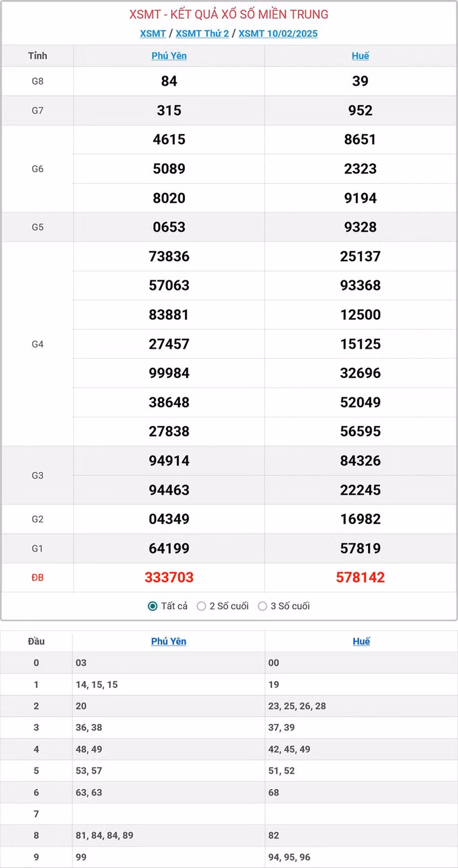Select the Tất cả radio option
Image resolution: width=458 pixels, height=868 pixels.
pyautogui.click(x=153, y=606)
